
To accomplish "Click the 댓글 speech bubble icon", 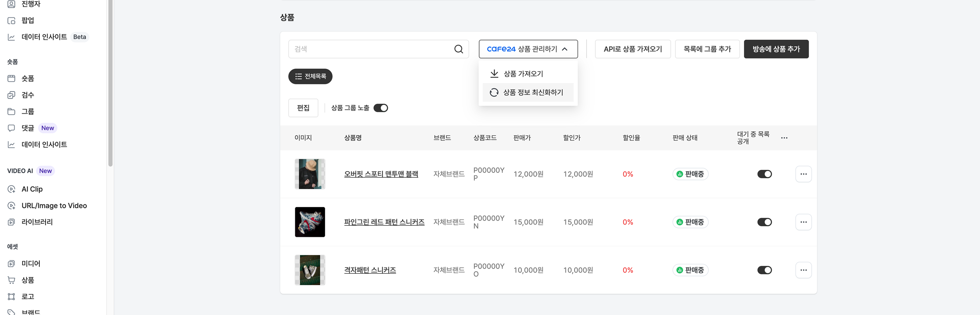I will (12, 128).
